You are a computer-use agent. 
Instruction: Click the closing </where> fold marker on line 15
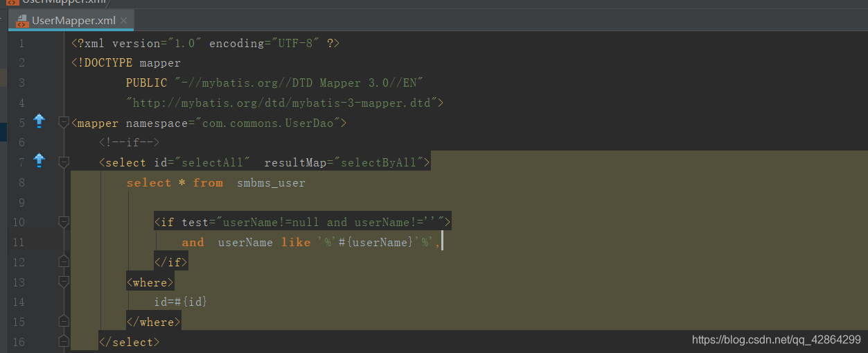[x=64, y=321]
